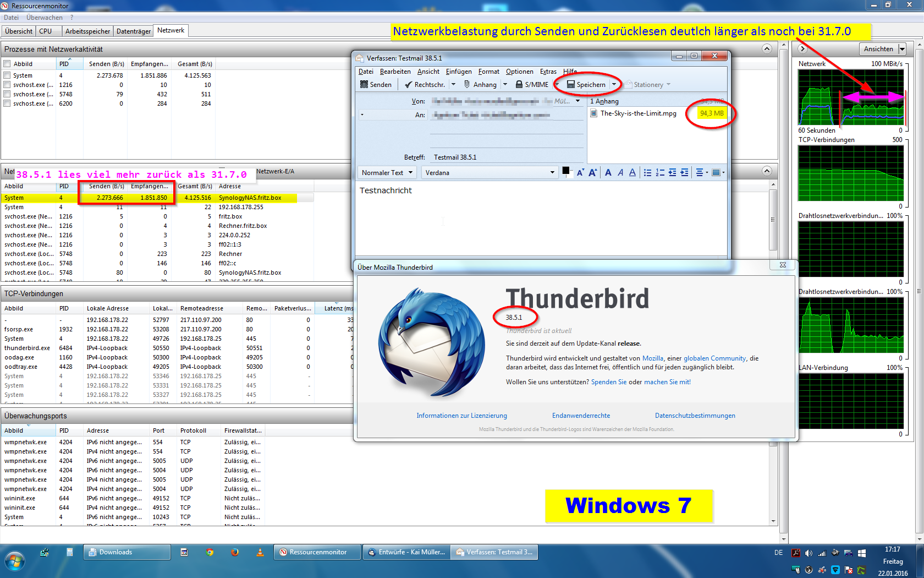Tick the header Abbild checkbox for all processes

pos(7,64)
